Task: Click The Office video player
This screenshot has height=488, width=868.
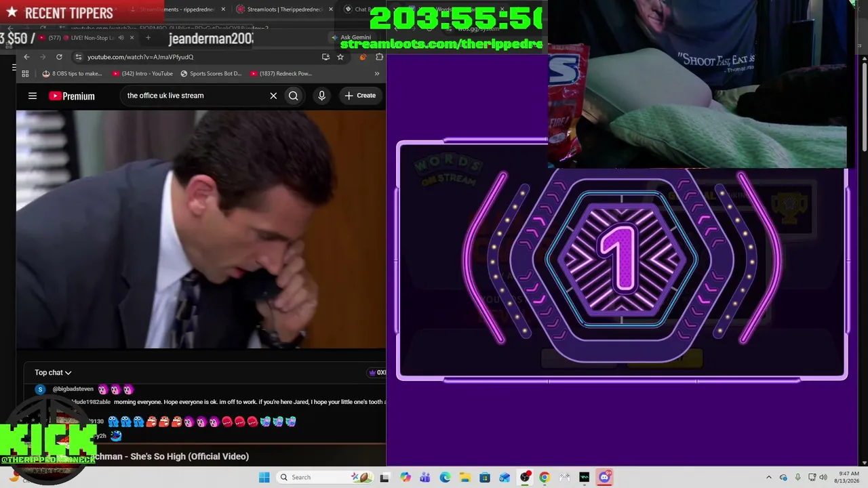Action: pyautogui.click(x=201, y=229)
